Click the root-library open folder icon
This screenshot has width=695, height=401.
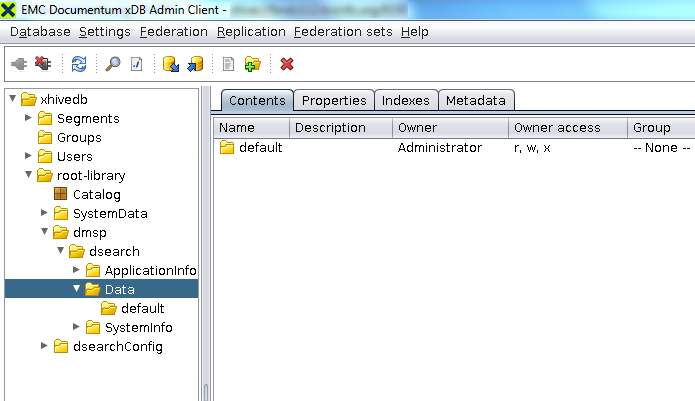[45, 175]
